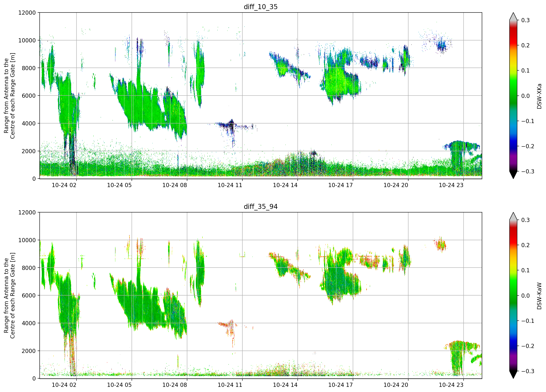Click the 8000 y-tick on diff_35_94 plot
Image resolution: width=546 pixels, height=392 pixels.
coord(29,268)
